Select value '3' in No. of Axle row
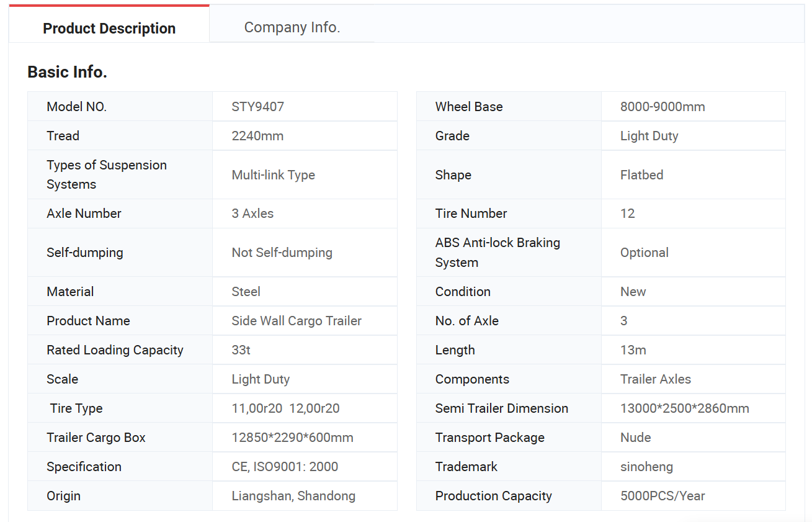Viewport: 812px width, 522px height. 624,321
